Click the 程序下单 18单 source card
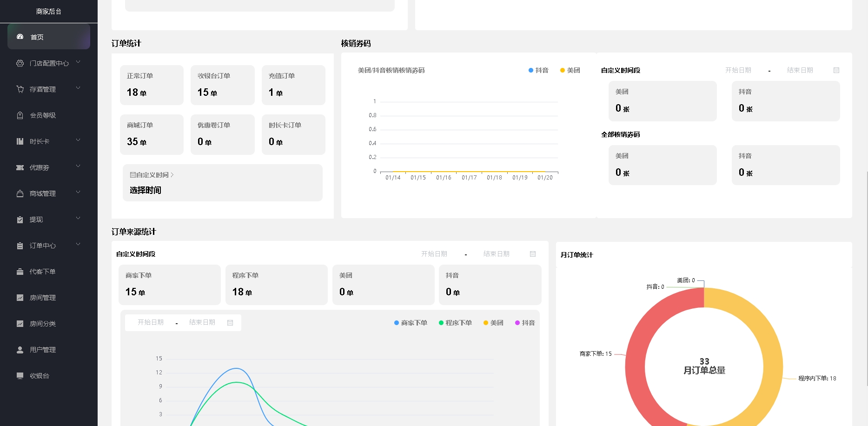 pyautogui.click(x=277, y=285)
